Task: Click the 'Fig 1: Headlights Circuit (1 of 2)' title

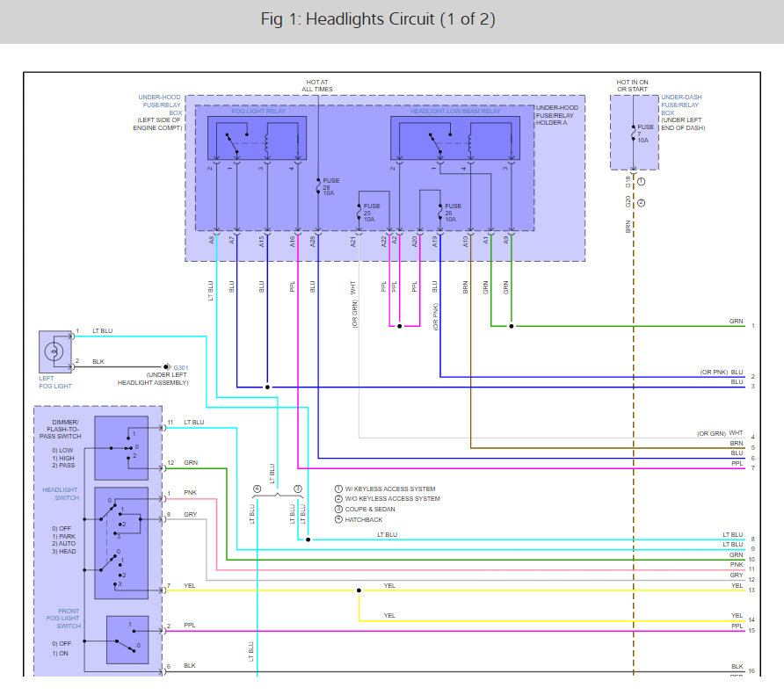Action: click(378, 19)
